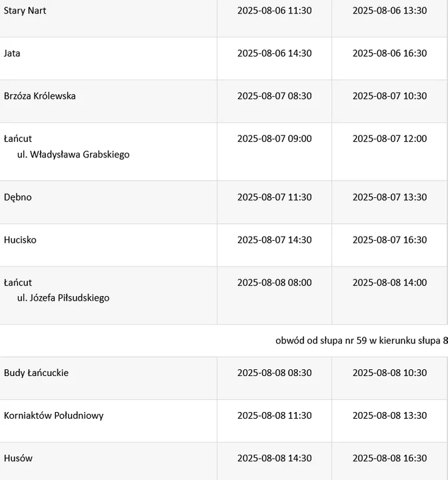
Task: Click start time 2025-08-07 08:30
Action: pyautogui.click(x=275, y=96)
